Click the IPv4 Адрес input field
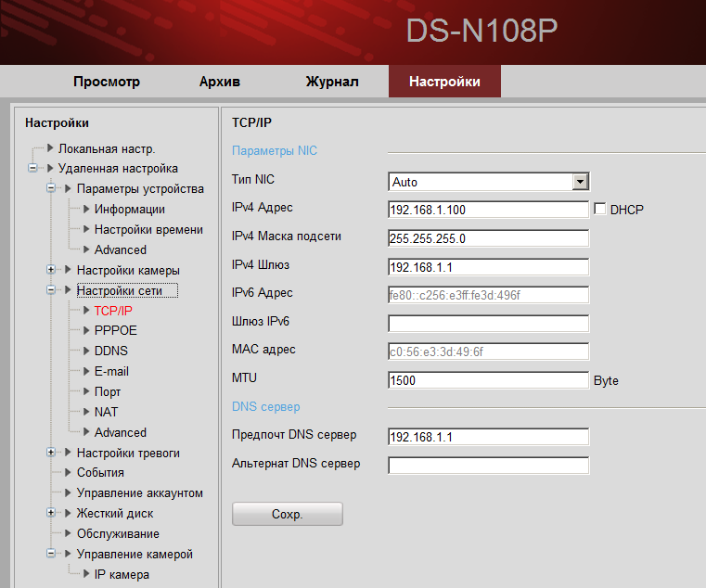Screen dimensions: 706x588 tap(489, 210)
